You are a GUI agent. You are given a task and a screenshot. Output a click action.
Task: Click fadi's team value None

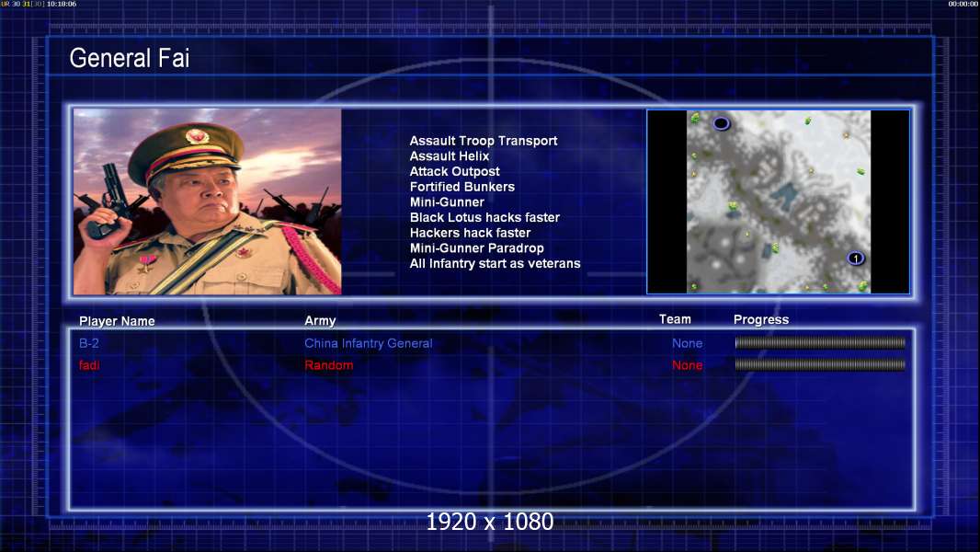[x=687, y=365]
